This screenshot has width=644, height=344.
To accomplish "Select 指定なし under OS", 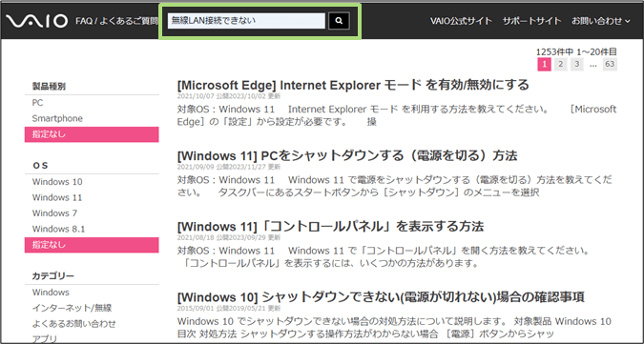I will point(92,245).
